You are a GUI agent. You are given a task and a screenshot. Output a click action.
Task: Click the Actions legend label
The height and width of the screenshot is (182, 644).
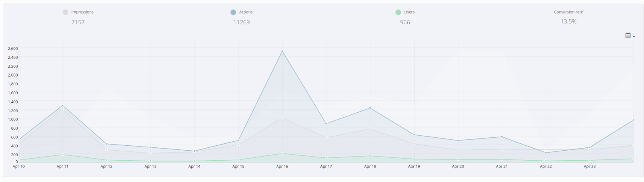(x=246, y=12)
